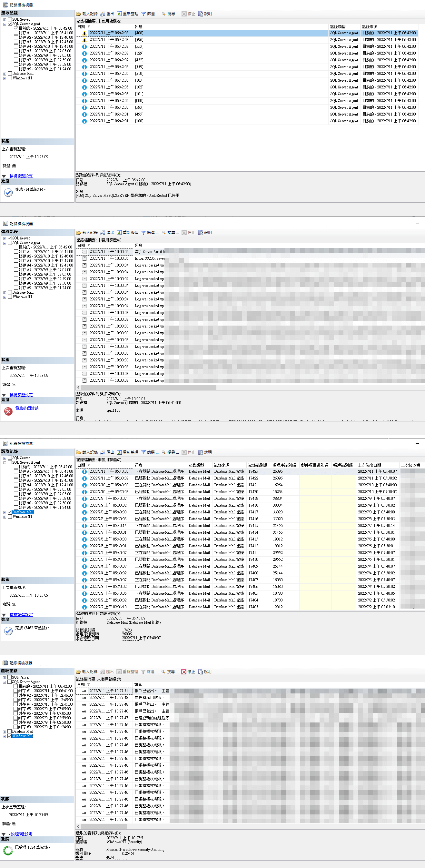Click the checkmark icon beside 完成 (14 筆記錄)
Viewport: 425px width, 868px height.
pyautogui.click(x=8, y=192)
